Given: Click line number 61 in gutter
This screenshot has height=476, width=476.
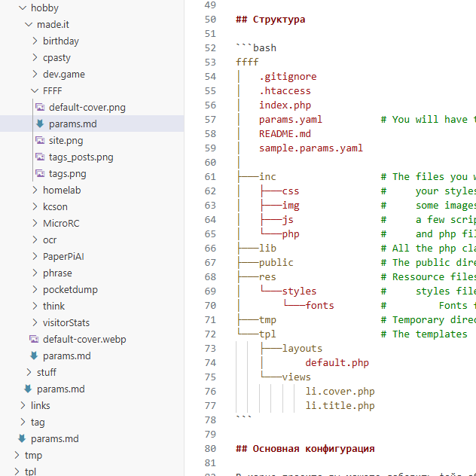Looking at the screenshot, I should click(210, 177).
